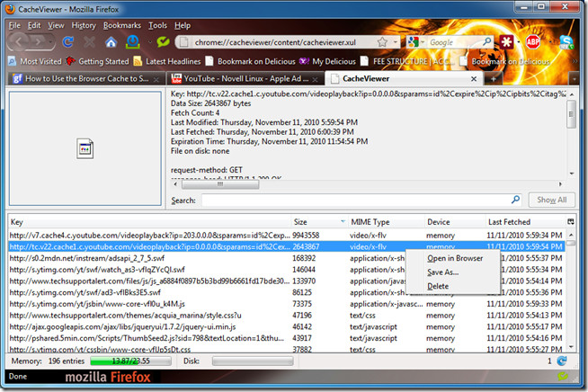This screenshot has height=392, width=588.
Task: Sort by the Size column
Action: point(319,222)
